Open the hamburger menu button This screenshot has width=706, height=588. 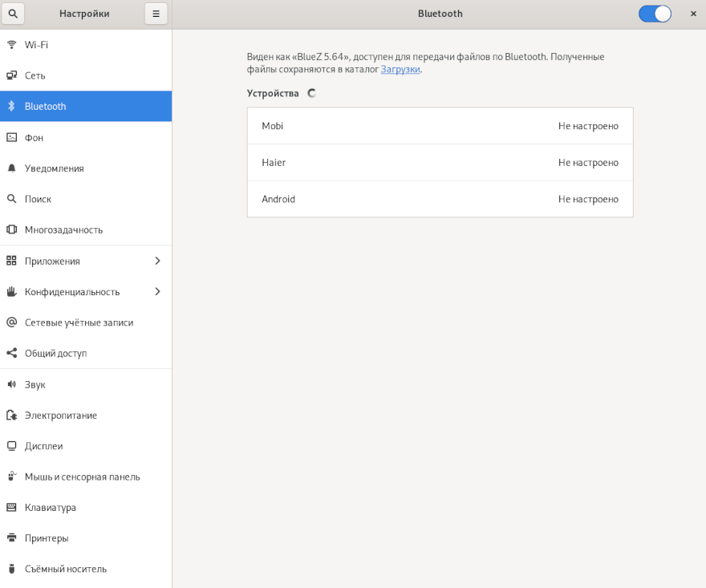[x=156, y=14]
